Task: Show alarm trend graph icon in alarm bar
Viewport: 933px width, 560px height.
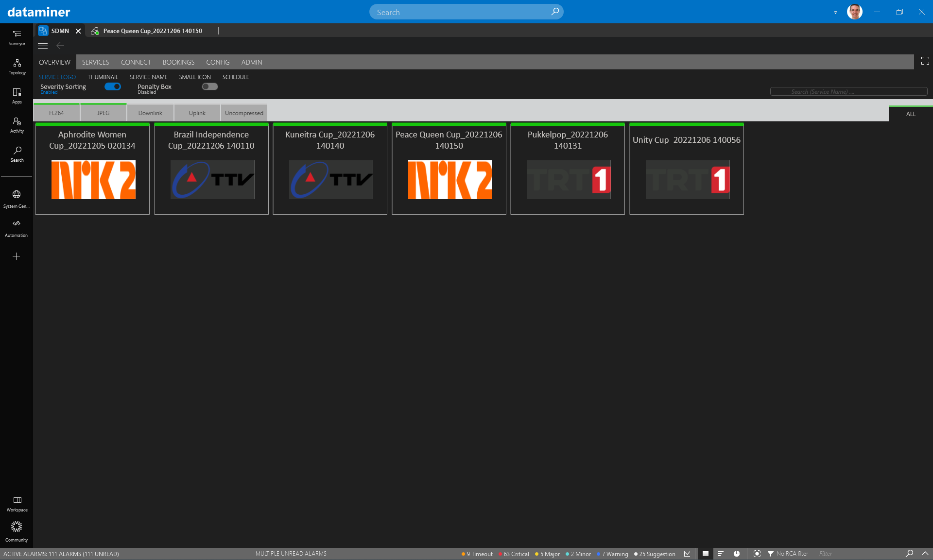Action: pyautogui.click(x=687, y=554)
